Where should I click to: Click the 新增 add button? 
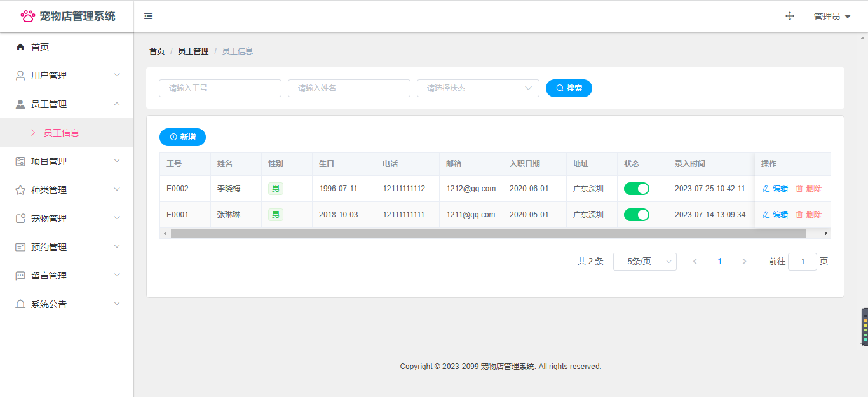182,137
